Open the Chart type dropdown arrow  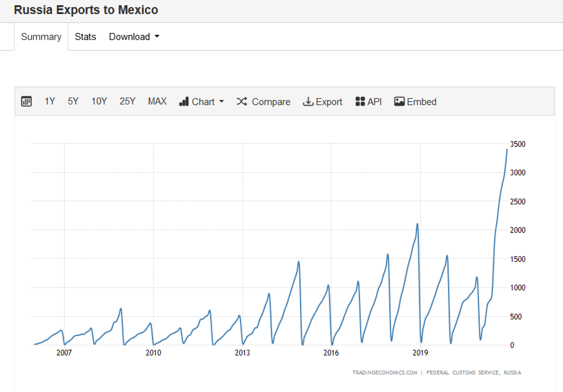point(221,101)
